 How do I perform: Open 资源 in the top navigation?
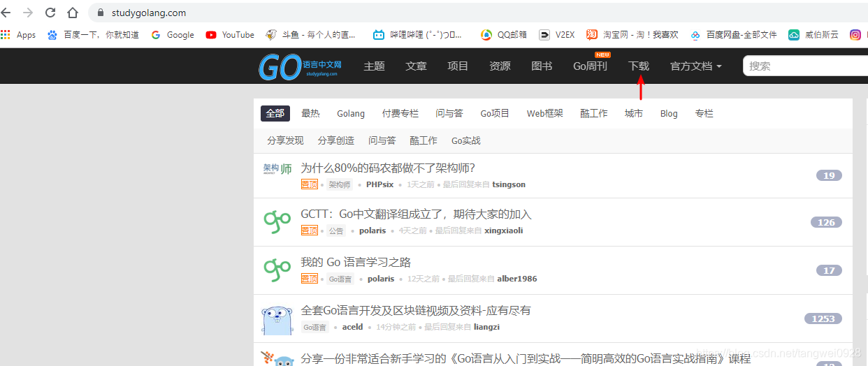(x=500, y=66)
